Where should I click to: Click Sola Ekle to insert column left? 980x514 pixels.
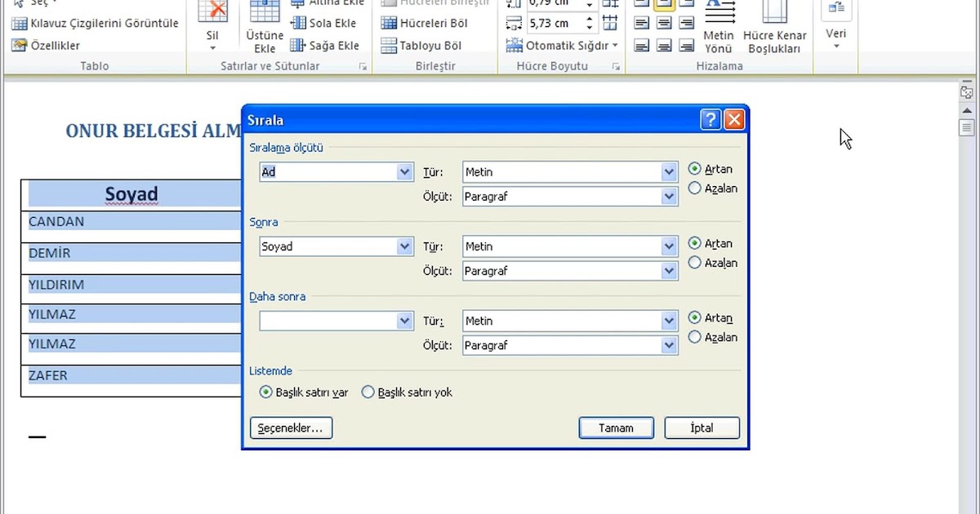pos(323,23)
